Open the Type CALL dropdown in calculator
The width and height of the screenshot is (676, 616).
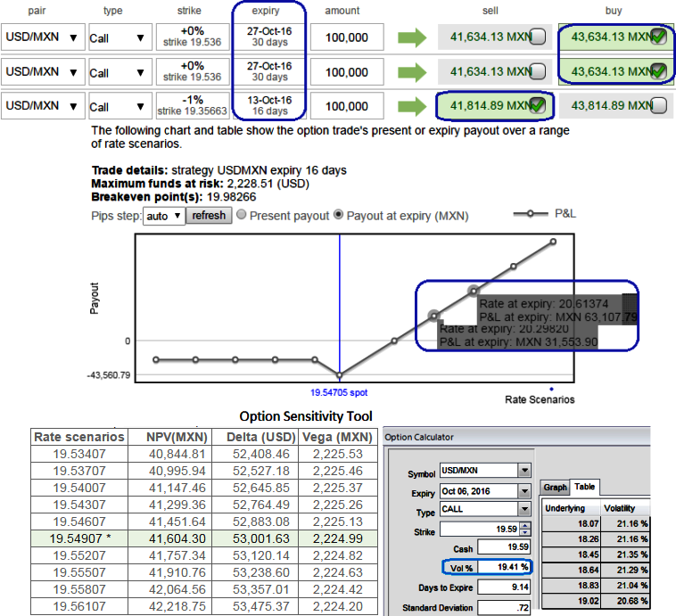click(524, 511)
